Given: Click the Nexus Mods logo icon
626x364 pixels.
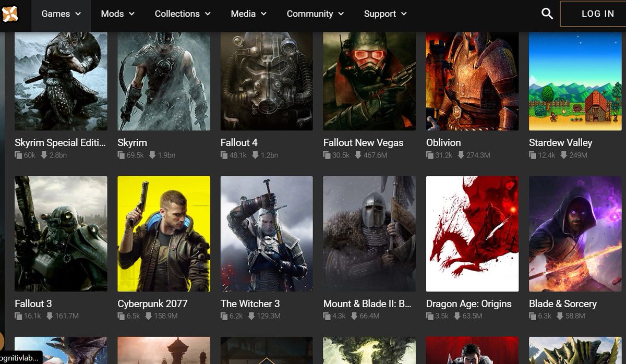Looking at the screenshot, I should [x=10, y=14].
